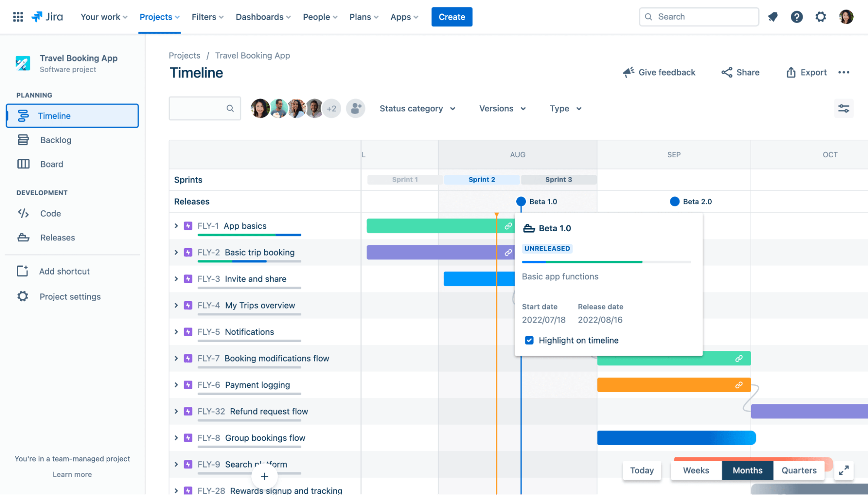
Task: Click the Type dropdown filter
Action: (x=564, y=108)
